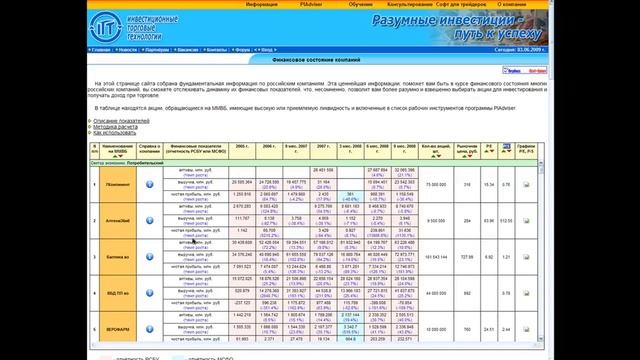The image size is (640, 360).
Task: Open the Информация top menu
Action: pyautogui.click(x=262, y=4)
